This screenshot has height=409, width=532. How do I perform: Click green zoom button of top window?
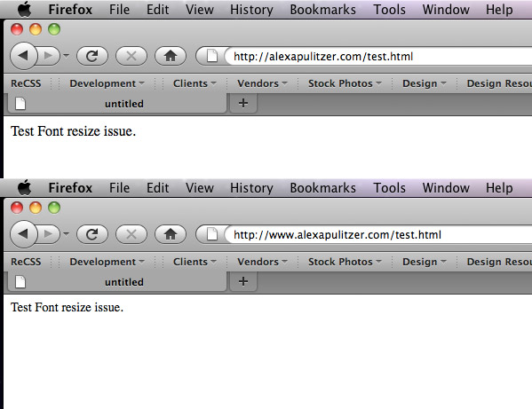54,29
